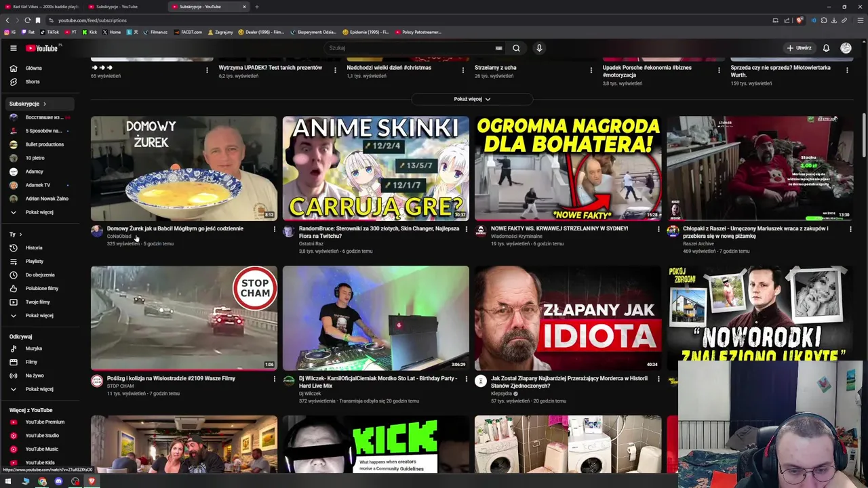The width and height of the screenshot is (868, 488).
Task: Open a new browser tab
Action: tap(257, 7)
